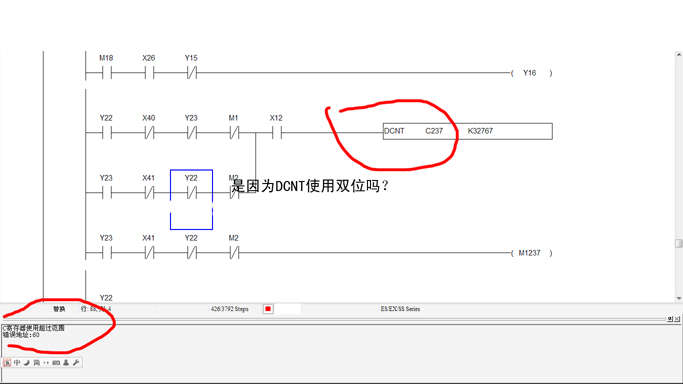The image size is (683, 384).
Task: Toggle simplified Chinese 简 icon
Action: pyautogui.click(x=37, y=363)
